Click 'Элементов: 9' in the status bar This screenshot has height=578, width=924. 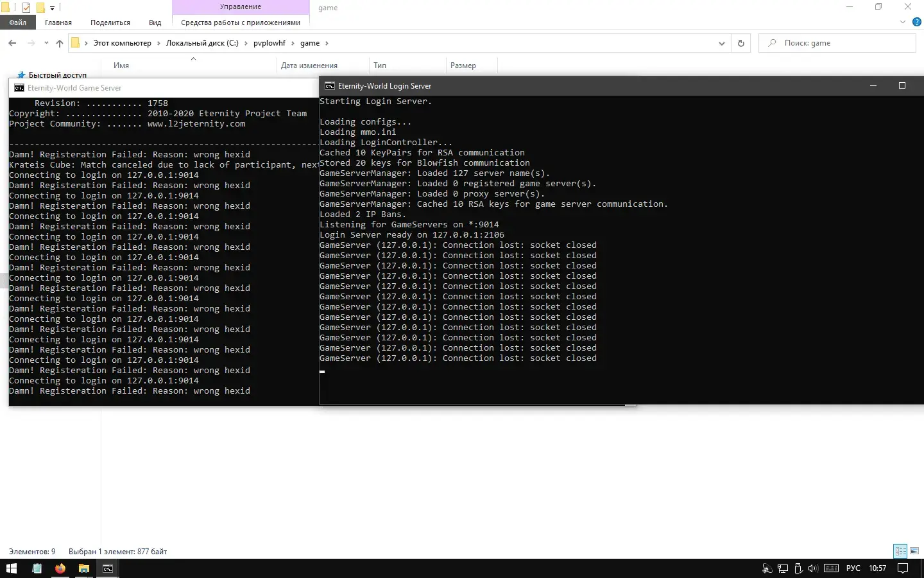tap(32, 552)
